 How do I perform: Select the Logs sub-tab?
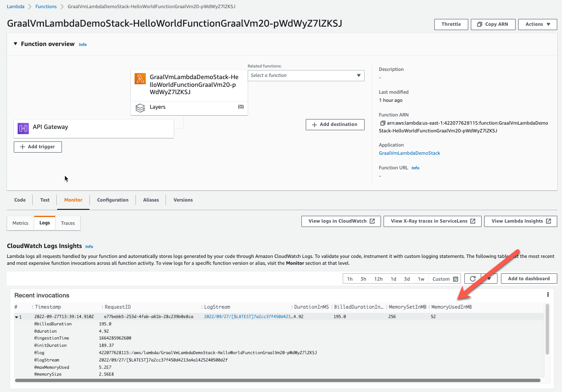click(45, 223)
